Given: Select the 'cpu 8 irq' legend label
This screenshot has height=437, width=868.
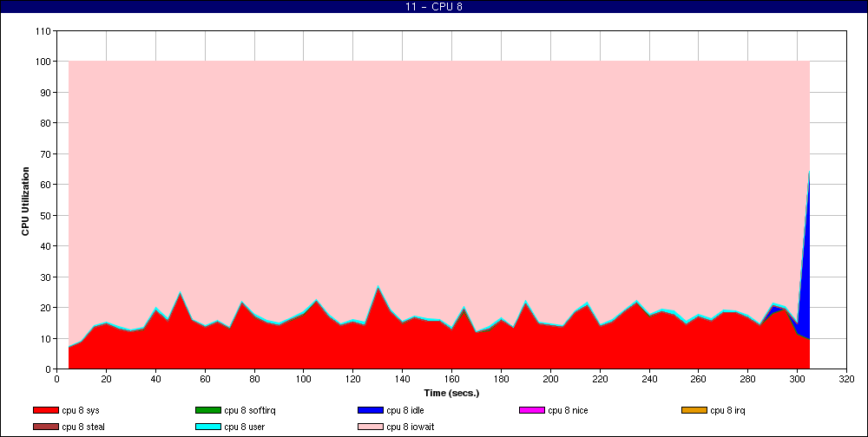Looking at the screenshot, I should coord(728,410).
